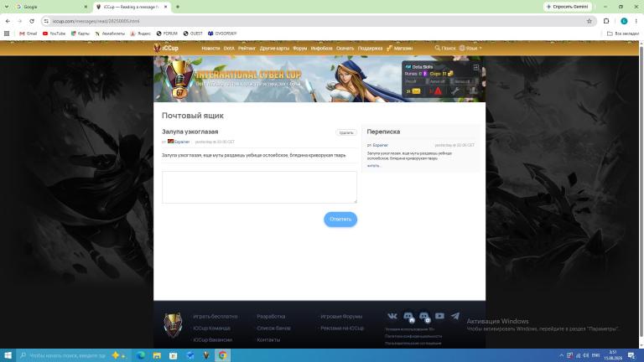Open Microsoft Edge from the taskbar
This screenshot has width=644, height=362.
click(141, 355)
